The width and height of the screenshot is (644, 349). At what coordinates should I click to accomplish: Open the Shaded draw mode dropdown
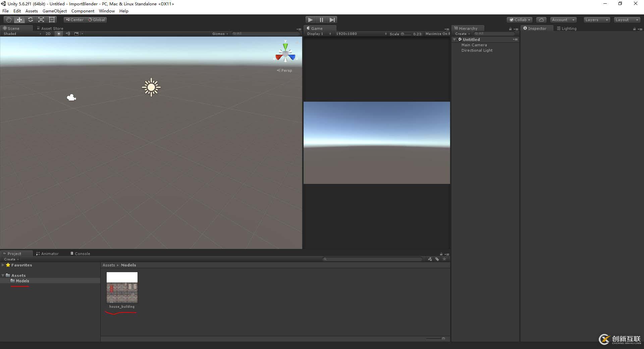(22, 34)
